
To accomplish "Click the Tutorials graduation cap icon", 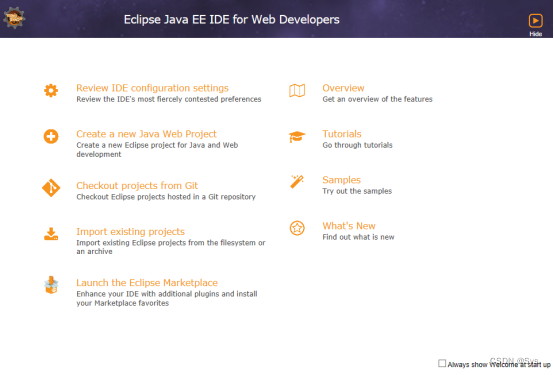I will (297, 137).
